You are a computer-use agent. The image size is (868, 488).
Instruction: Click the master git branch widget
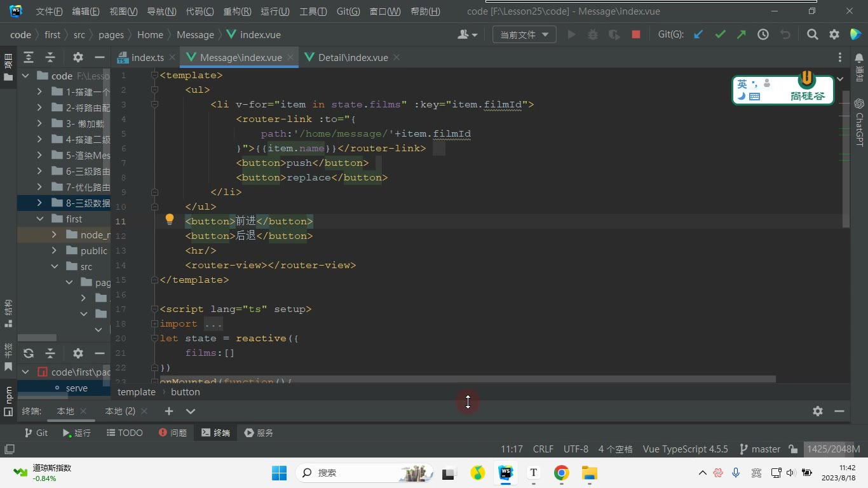(760, 449)
